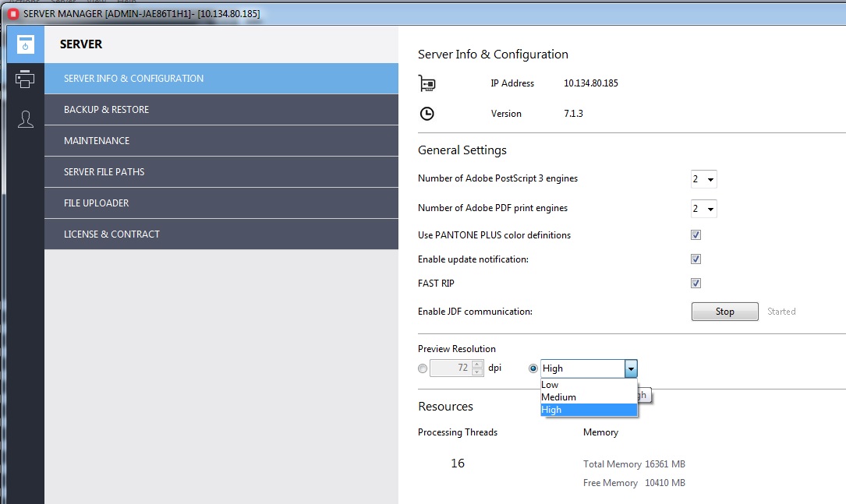Expand the Adobe PostScript 3 engines dropdown
Screen dimensions: 846x504
703,180
